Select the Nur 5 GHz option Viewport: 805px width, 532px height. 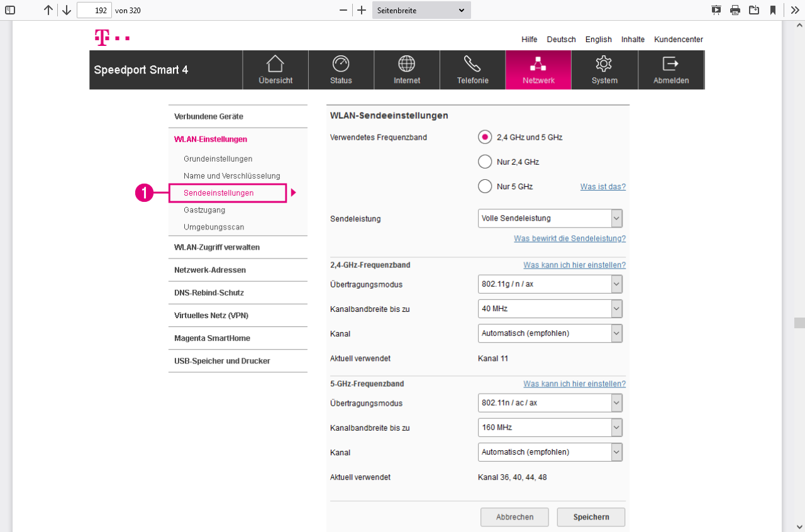point(484,186)
